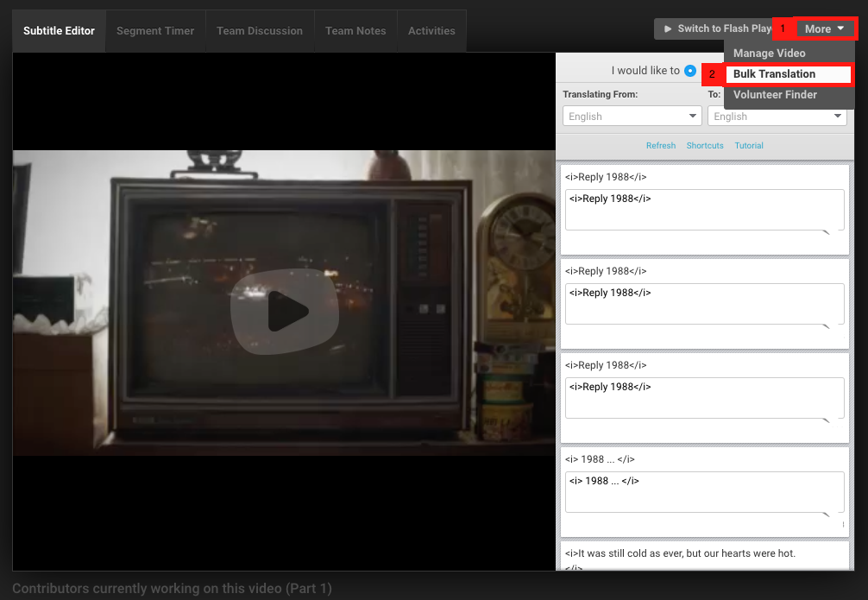Click the 'Translating From:' label
This screenshot has width=868, height=600.
pyautogui.click(x=600, y=94)
